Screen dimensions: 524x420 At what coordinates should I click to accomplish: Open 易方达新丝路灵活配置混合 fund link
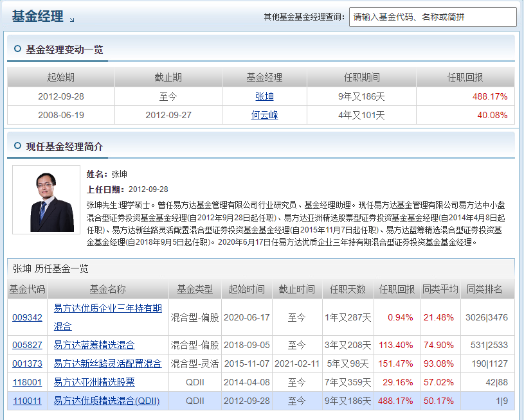click(x=107, y=363)
